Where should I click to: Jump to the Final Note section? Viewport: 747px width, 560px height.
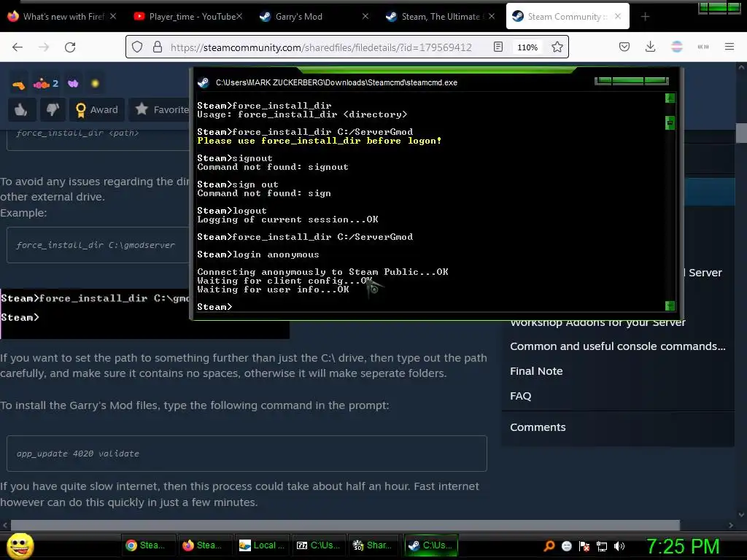tap(536, 371)
